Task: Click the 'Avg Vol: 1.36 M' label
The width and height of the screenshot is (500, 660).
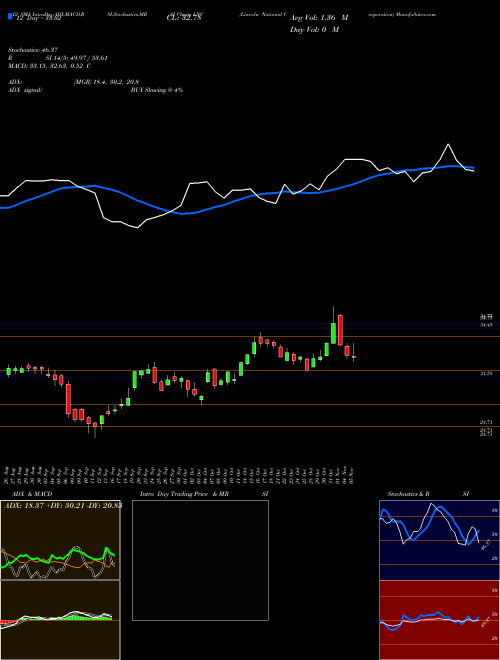Action: 319,18
